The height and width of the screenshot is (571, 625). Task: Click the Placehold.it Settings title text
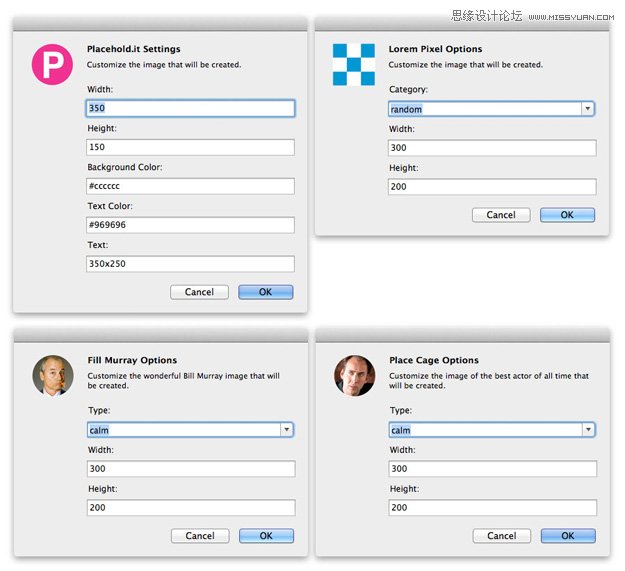pyautogui.click(x=134, y=49)
